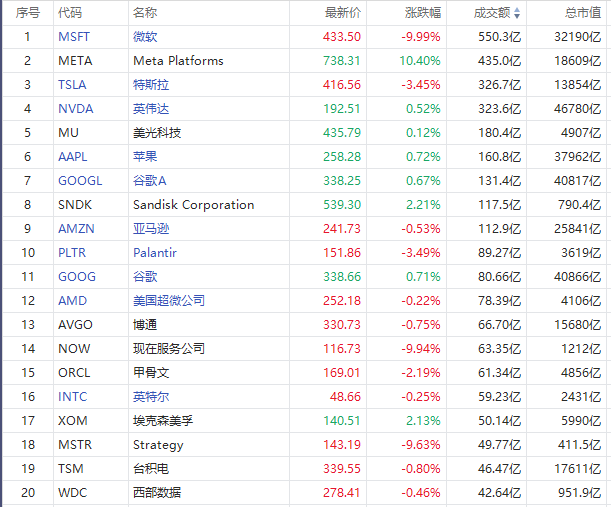This screenshot has width=611, height=507.
Task: Select the GOOGL ticker link
Action: click(x=80, y=181)
